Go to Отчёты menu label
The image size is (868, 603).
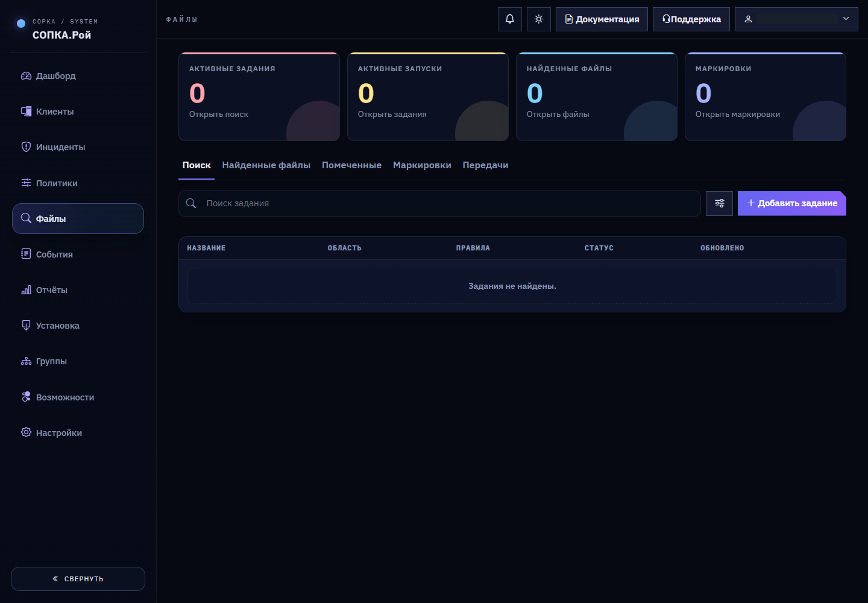coord(52,290)
